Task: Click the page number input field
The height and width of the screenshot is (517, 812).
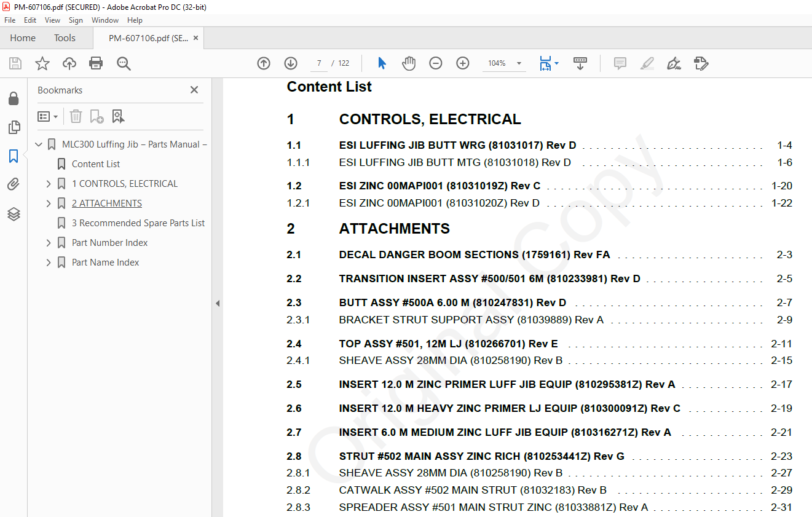Action: (318, 63)
